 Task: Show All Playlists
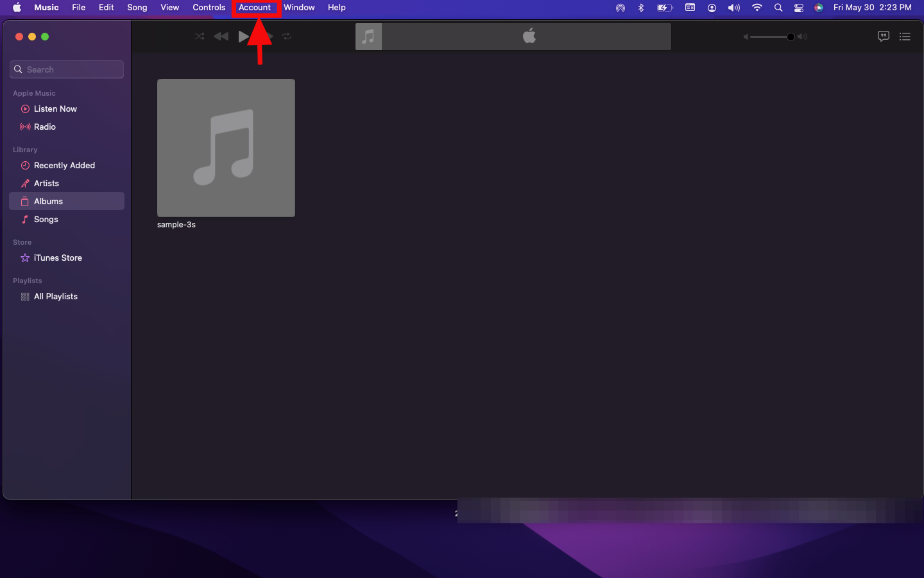[55, 297]
